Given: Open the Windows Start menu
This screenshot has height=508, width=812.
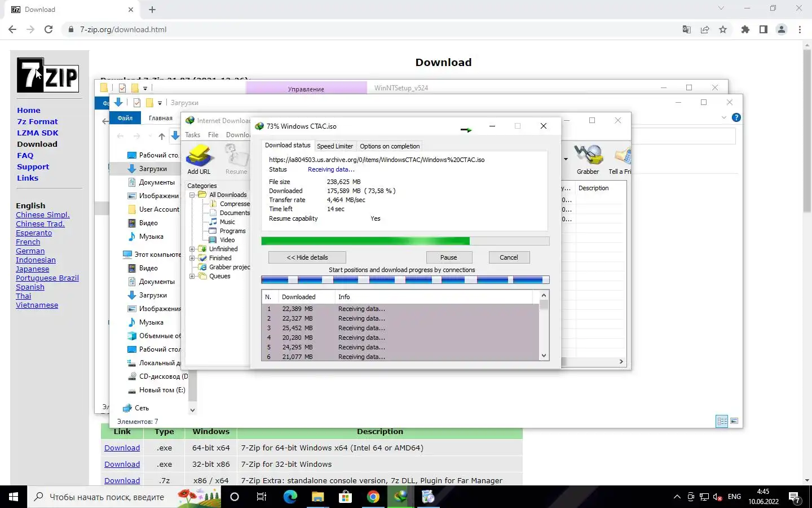Looking at the screenshot, I should [14, 497].
